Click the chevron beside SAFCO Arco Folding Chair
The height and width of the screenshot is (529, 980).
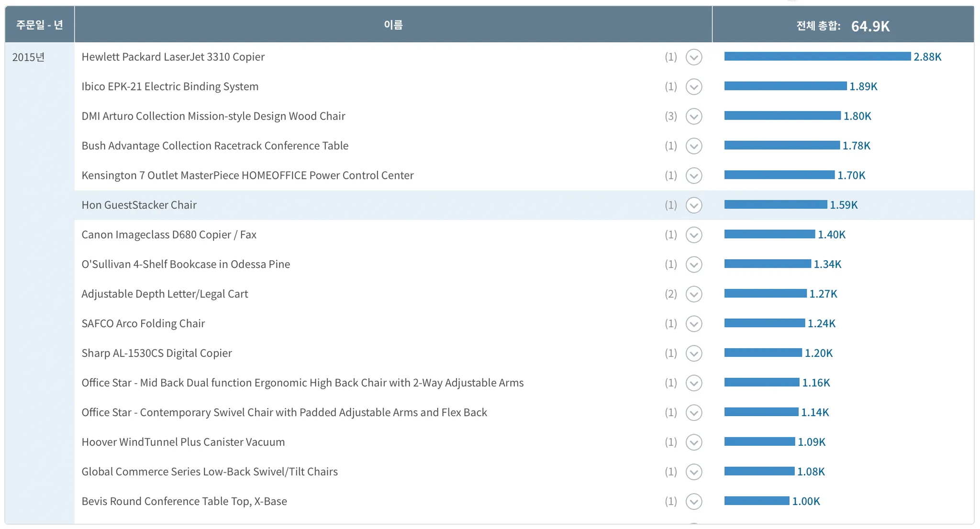click(693, 324)
